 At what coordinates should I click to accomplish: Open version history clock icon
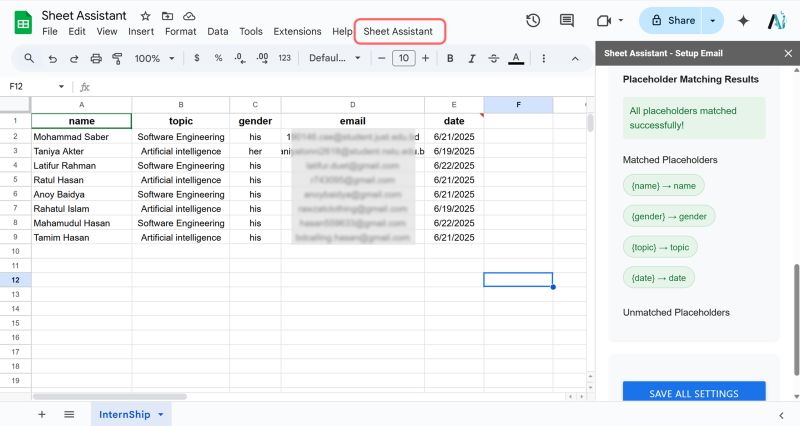pyautogui.click(x=533, y=20)
